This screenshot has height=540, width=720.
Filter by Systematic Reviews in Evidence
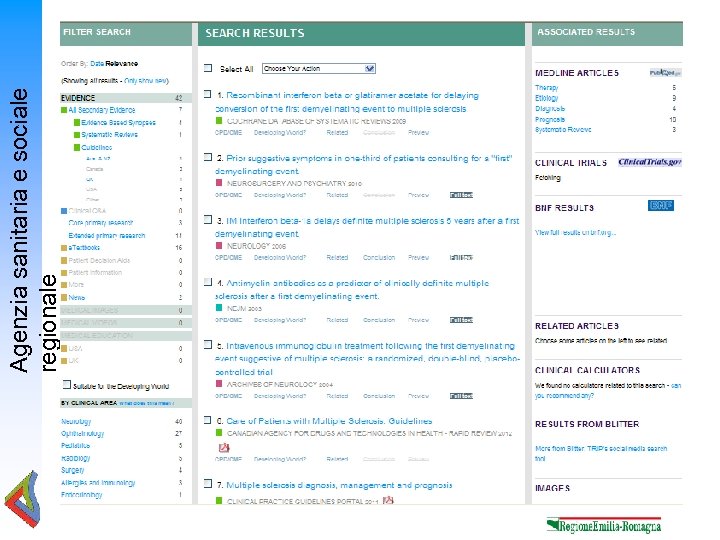[x=109, y=135]
